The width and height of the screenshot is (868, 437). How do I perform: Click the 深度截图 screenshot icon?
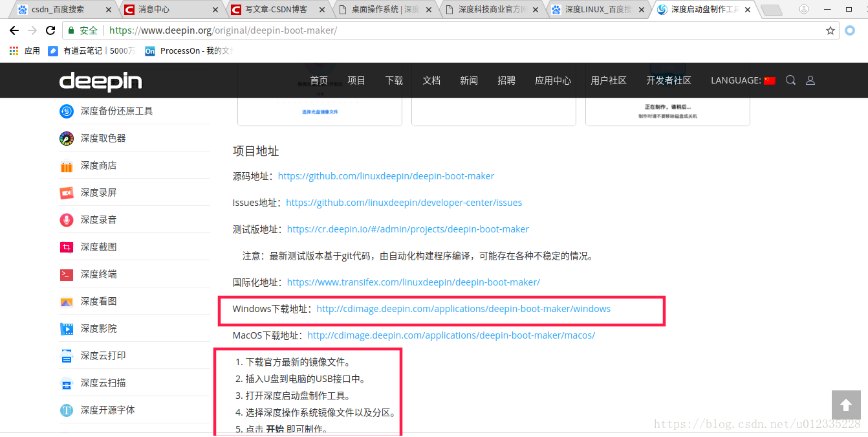coord(67,247)
